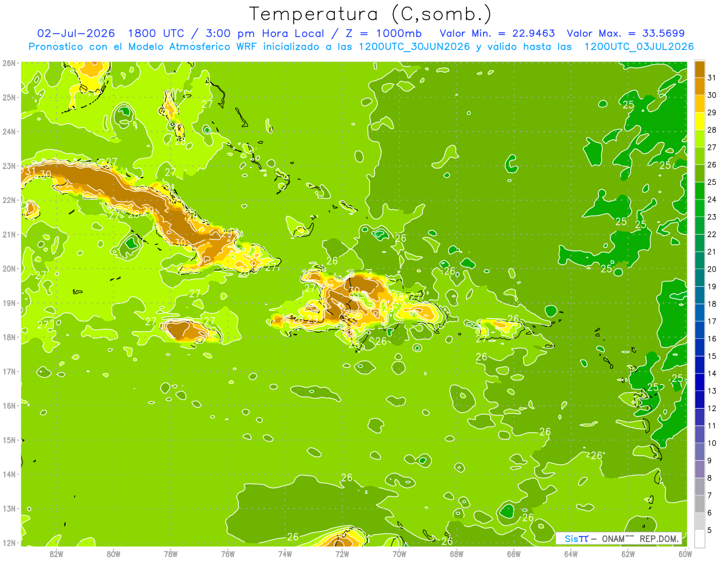Image resolution: width=728 pixels, height=562 pixels.
Task: Click the 18N latitude axis label
Action: click(9, 337)
